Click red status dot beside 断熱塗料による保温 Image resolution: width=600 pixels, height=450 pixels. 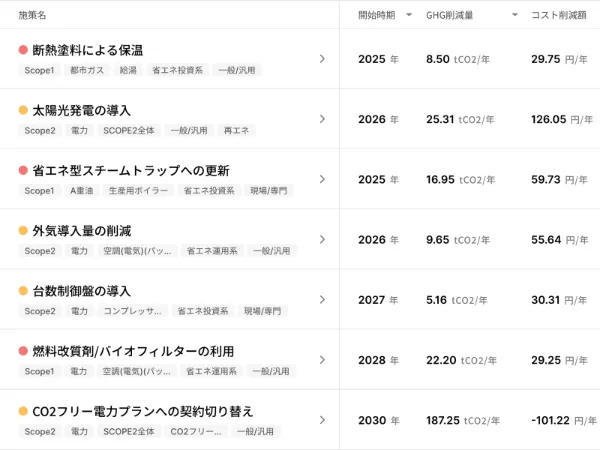coord(23,50)
